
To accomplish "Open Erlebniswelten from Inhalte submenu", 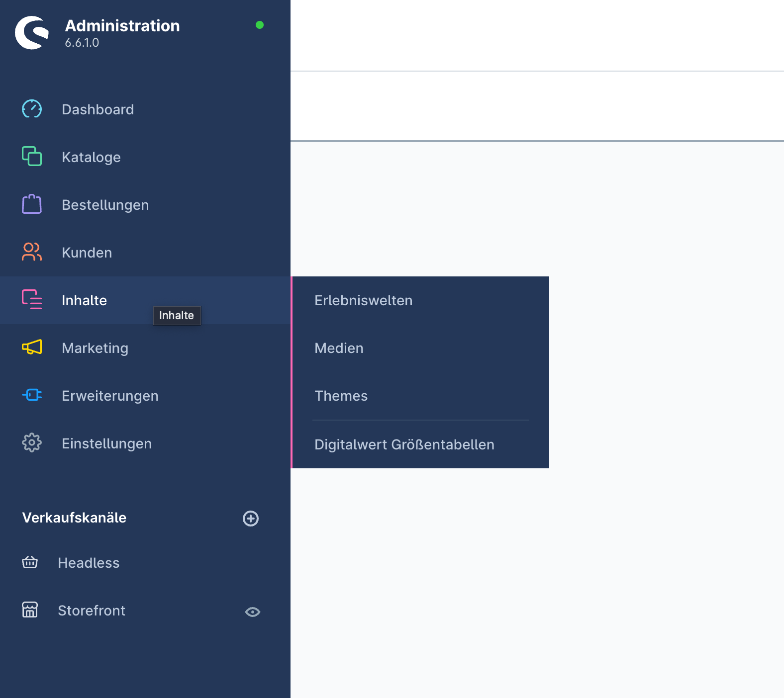I will (x=363, y=300).
